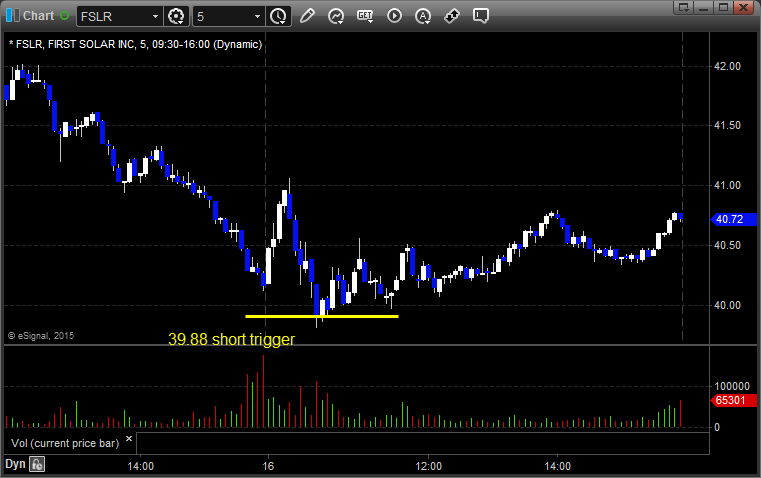761x478 pixels.
Task: Open the studies chart-line menu
Action: click(336, 16)
